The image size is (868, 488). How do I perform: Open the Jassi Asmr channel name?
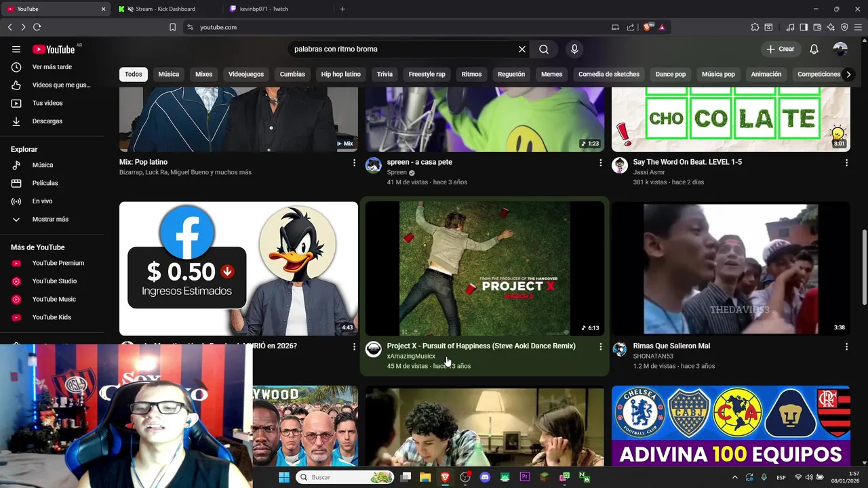coord(649,172)
